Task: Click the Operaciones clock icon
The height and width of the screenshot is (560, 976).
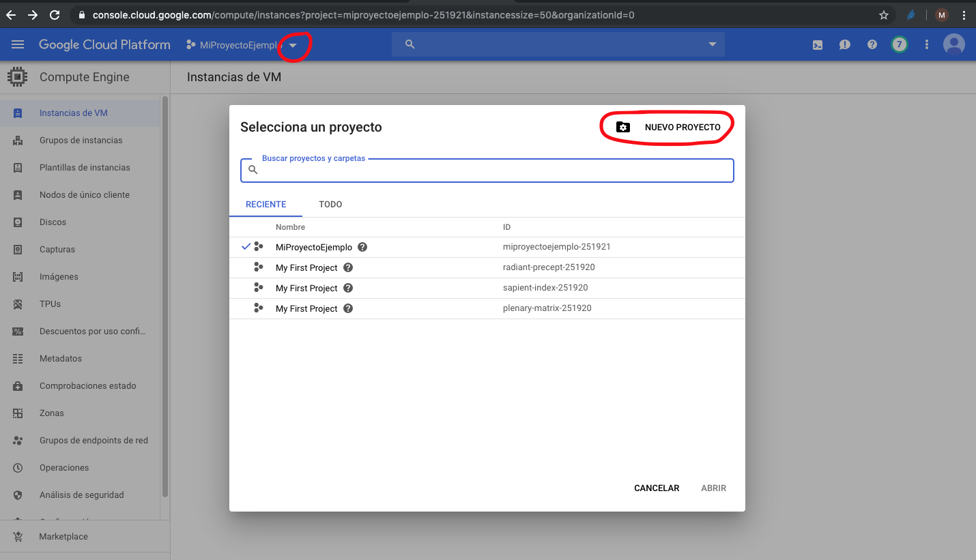Action: pos(18,468)
